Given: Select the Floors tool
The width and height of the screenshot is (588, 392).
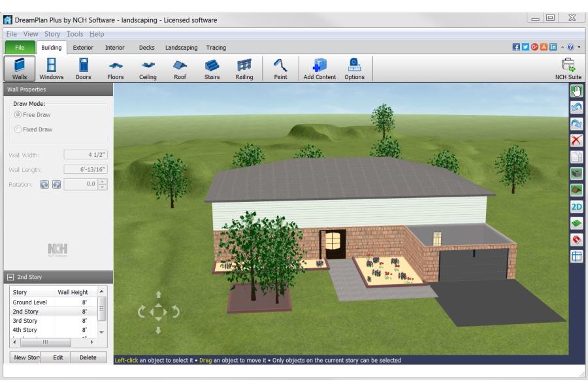Looking at the screenshot, I should 116,69.
